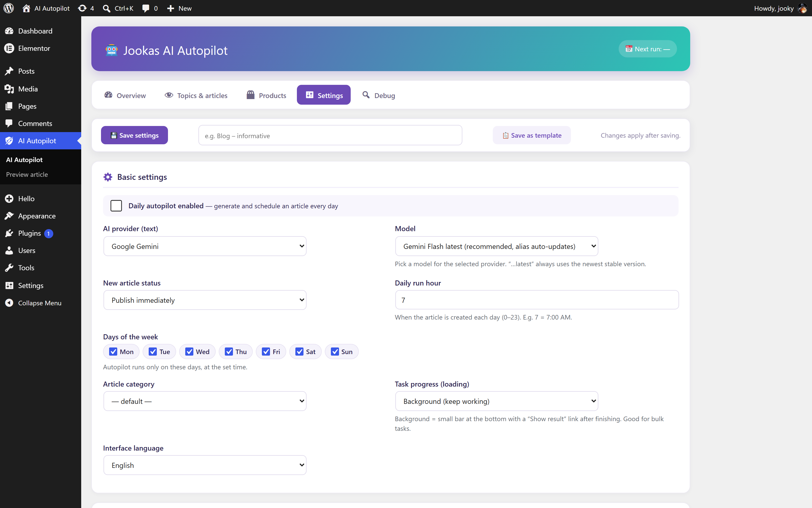Click the Hello plus-circle icon
Image resolution: width=812 pixels, height=508 pixels.
pyautogui.click(x=9, y=199)
